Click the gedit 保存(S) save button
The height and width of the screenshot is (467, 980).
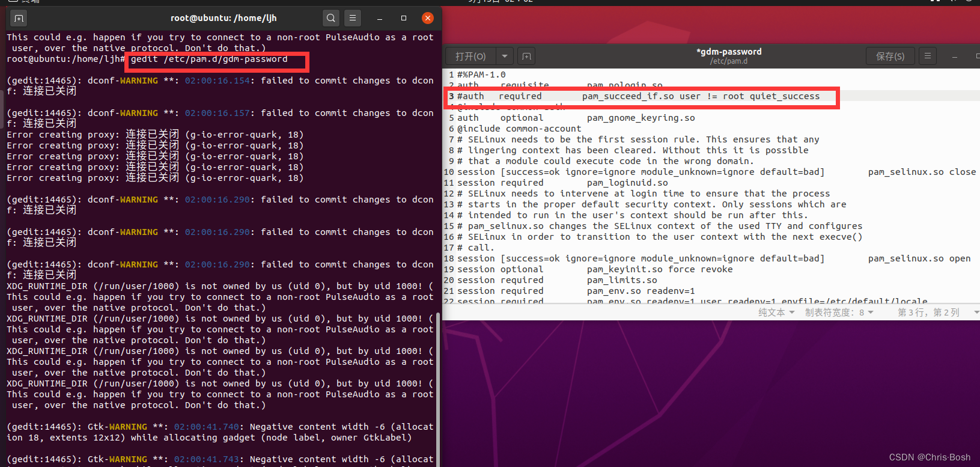click(x=890, y=56)
